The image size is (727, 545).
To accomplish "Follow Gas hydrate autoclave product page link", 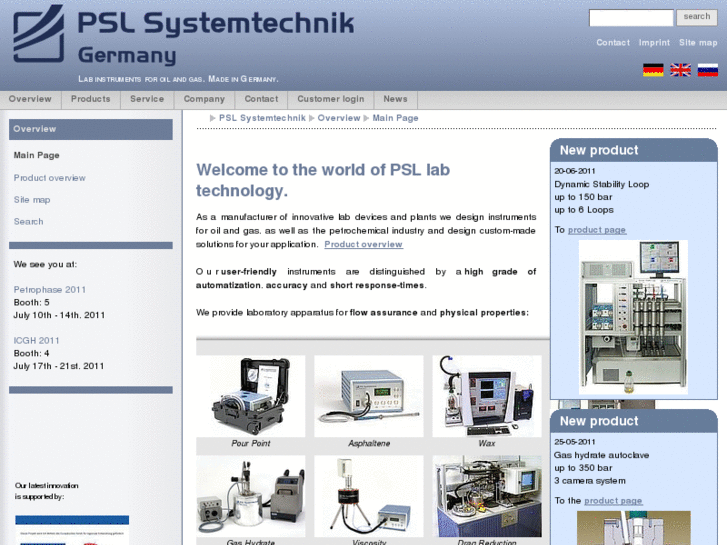I will tap(613, 501).
